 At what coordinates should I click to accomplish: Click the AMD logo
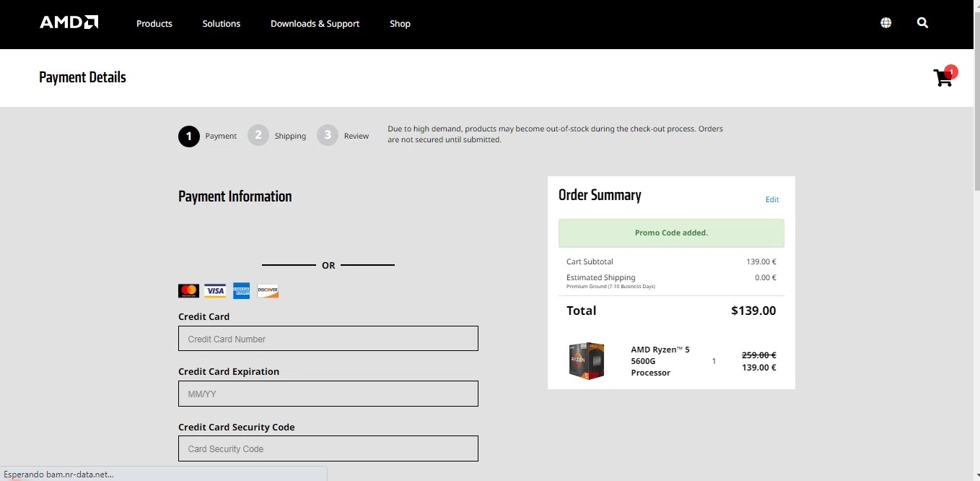pos(69,23)
